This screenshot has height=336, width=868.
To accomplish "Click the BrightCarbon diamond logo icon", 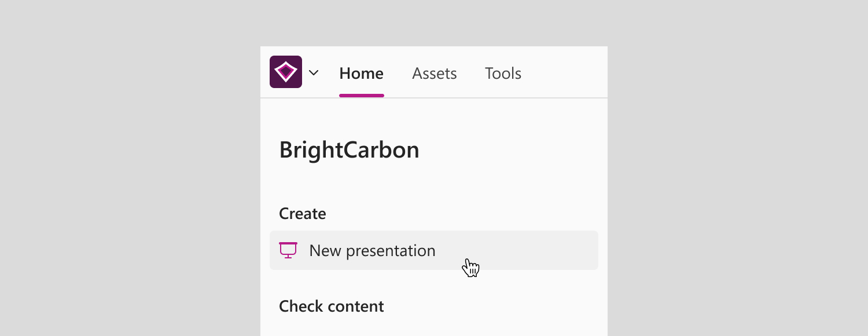I will click(286, 72).
